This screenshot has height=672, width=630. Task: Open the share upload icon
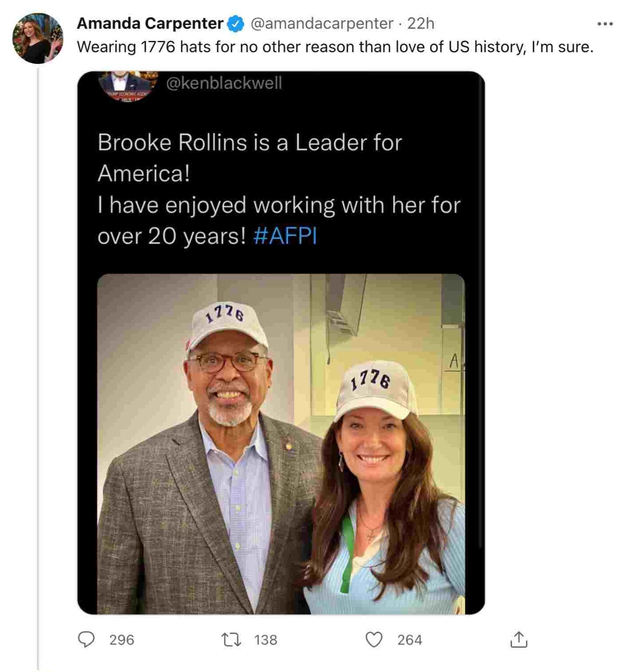[518, 640]
